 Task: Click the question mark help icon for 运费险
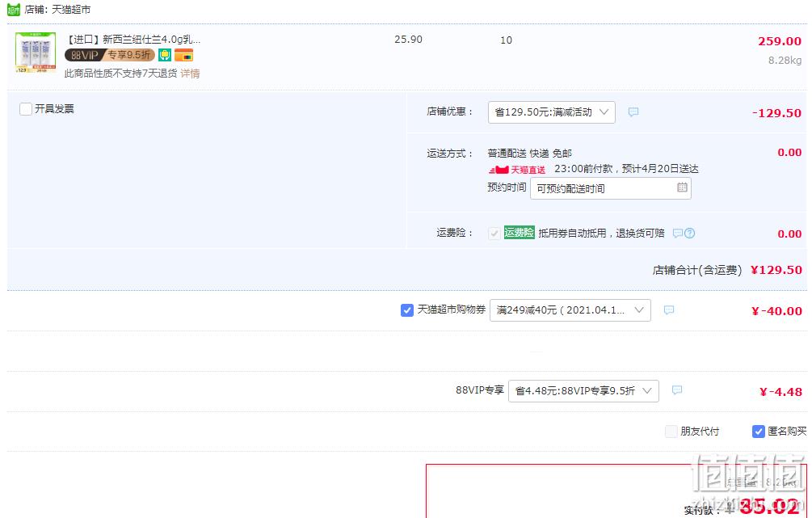click(690, 233)
